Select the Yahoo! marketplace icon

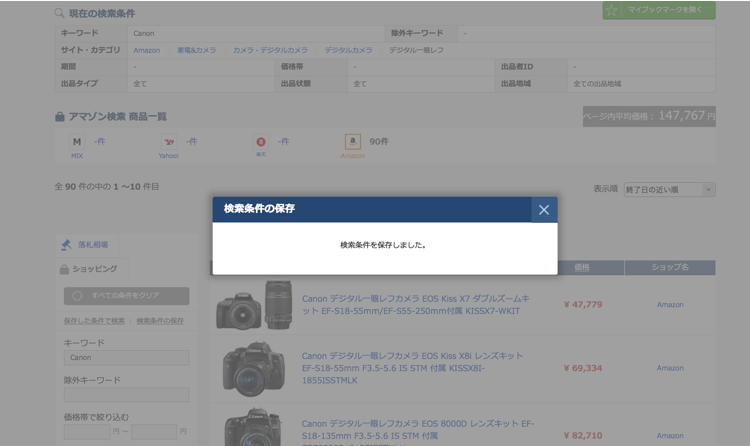point(168,143)
